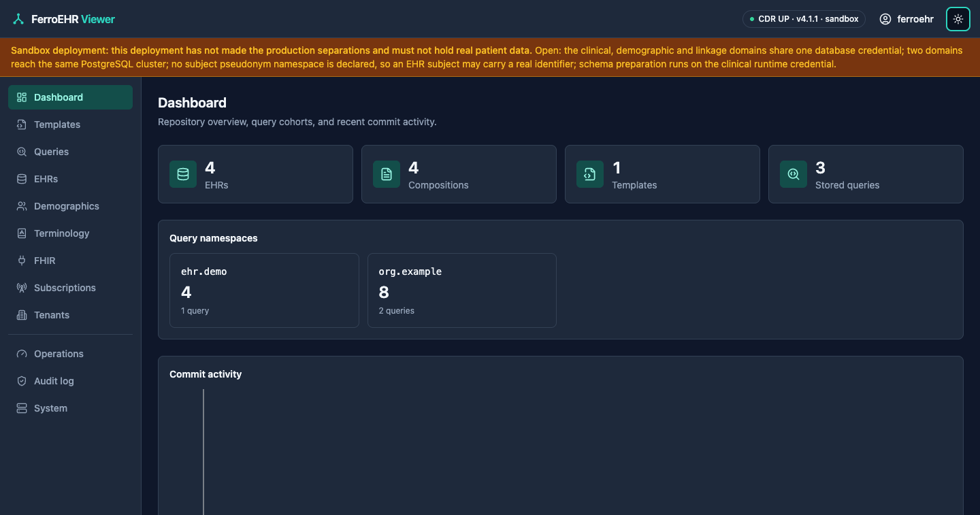View the Audit log page

click(70, 381)
